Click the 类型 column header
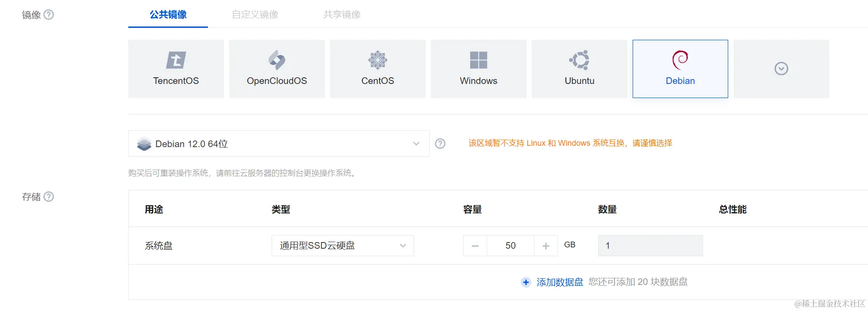This screenshot has width=868, height=311. 281,209
